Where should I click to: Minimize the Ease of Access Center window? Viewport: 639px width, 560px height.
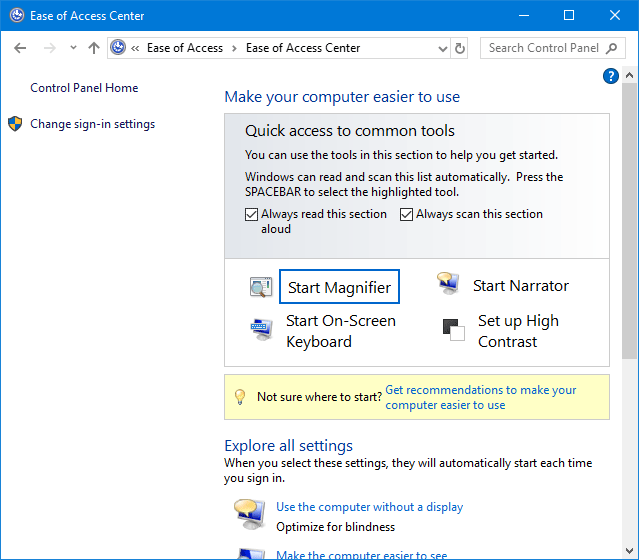click(524, 15)
